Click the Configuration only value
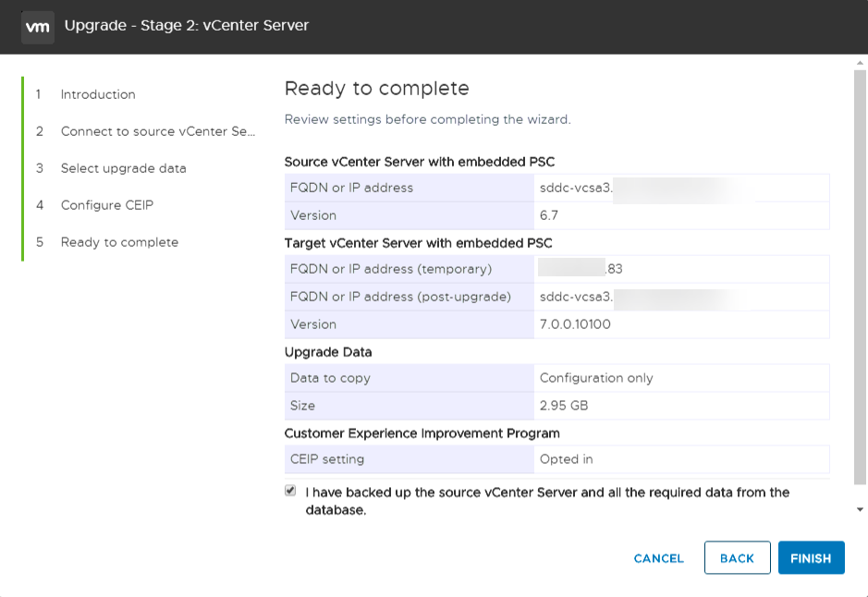 click(x=596, y=378)
